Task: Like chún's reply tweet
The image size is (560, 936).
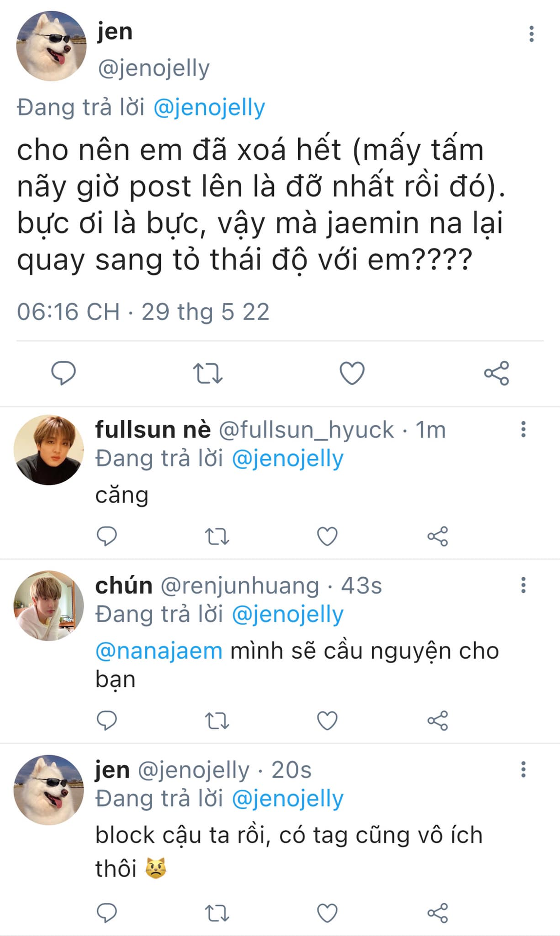Action: (x=327, y=721)
